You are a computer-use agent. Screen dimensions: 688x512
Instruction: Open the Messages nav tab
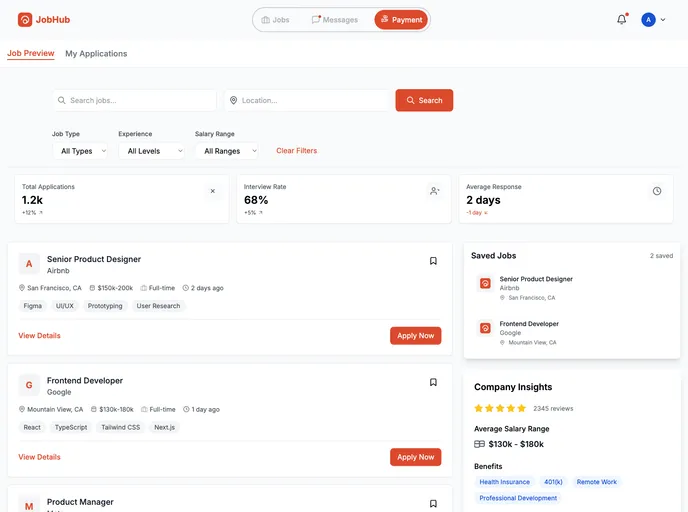[x=335, y=20]
